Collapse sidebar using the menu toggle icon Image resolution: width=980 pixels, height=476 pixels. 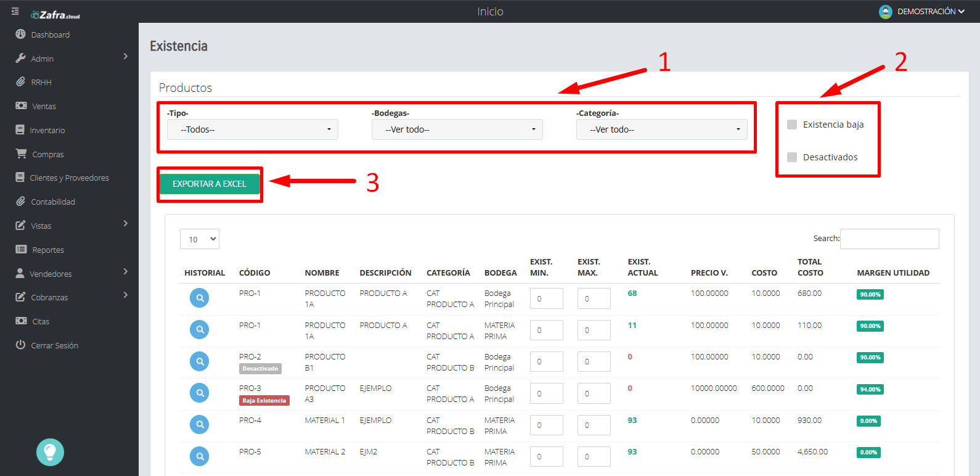coord(15,12)
